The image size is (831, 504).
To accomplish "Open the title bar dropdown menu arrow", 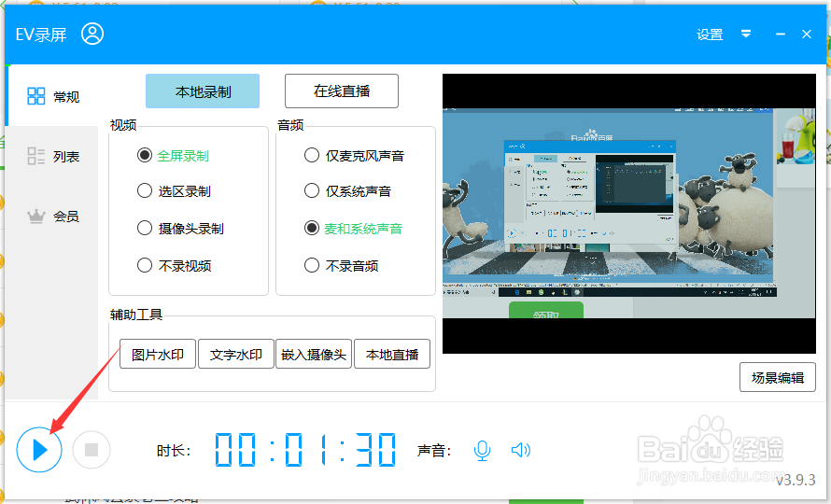I will point(746,34).
